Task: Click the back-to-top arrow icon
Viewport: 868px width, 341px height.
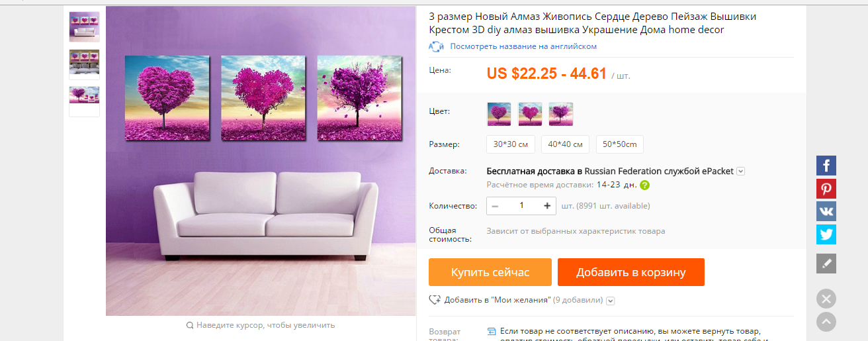Action: pos(826,322)
